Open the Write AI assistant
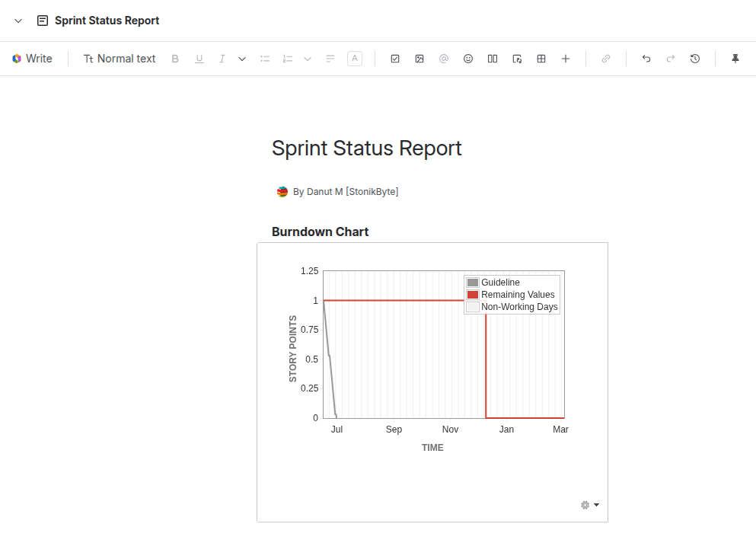 (x=32, y=59)
